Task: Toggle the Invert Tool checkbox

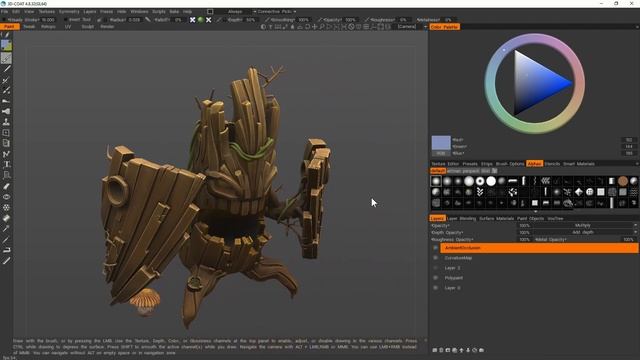Action: pos(65,20)
